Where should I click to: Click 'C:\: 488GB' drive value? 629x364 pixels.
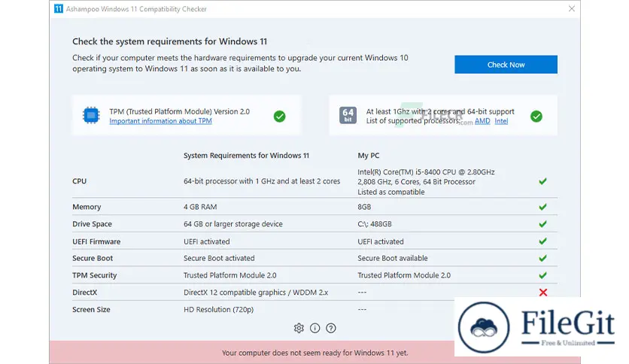[375, 224]
